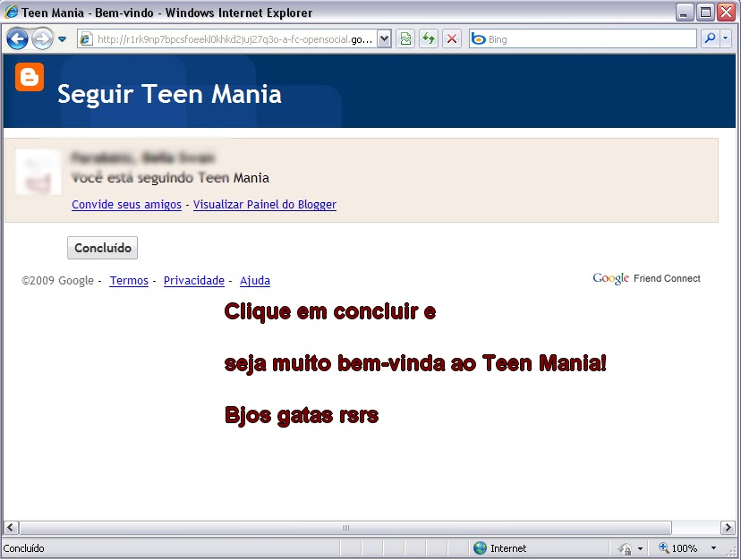Viewport: 741px width, 560px height.
Task: Click the 100% zoom level button
Action: (678, 548)
